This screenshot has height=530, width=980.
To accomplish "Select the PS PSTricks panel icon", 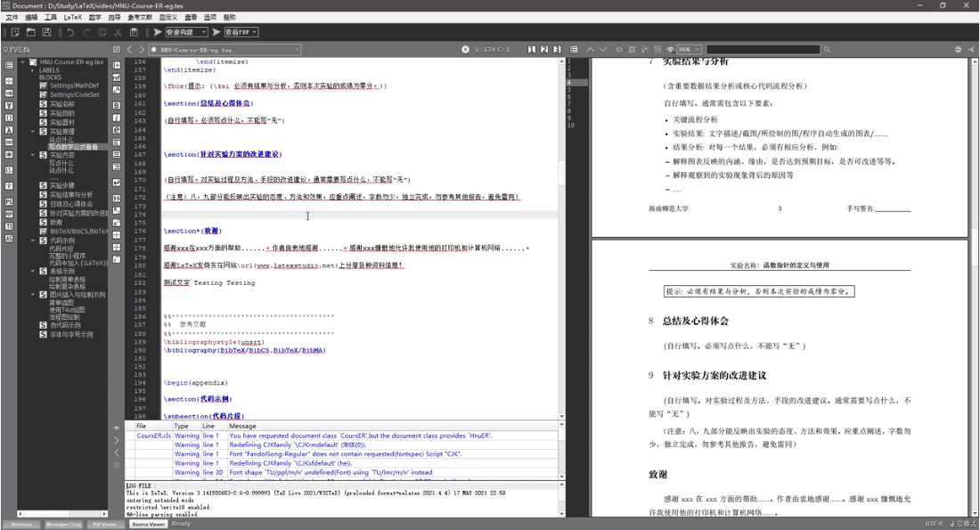I will [x=9, y=201].
